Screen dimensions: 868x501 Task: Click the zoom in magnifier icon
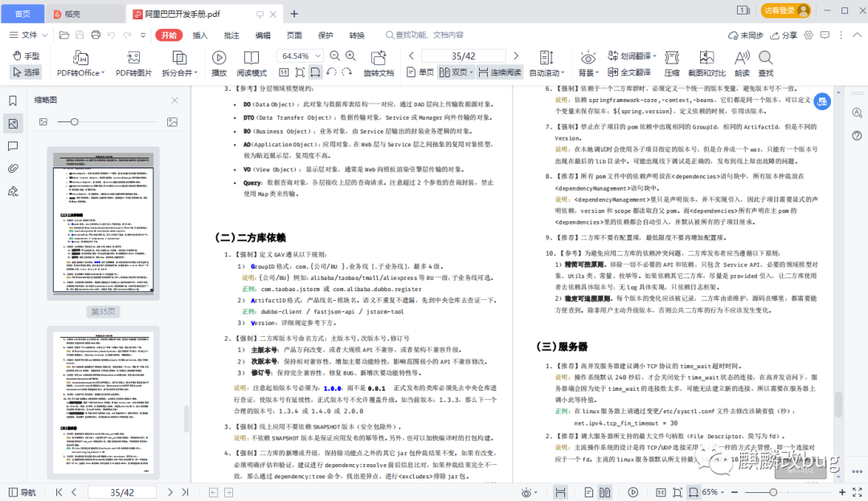point(351,56)
